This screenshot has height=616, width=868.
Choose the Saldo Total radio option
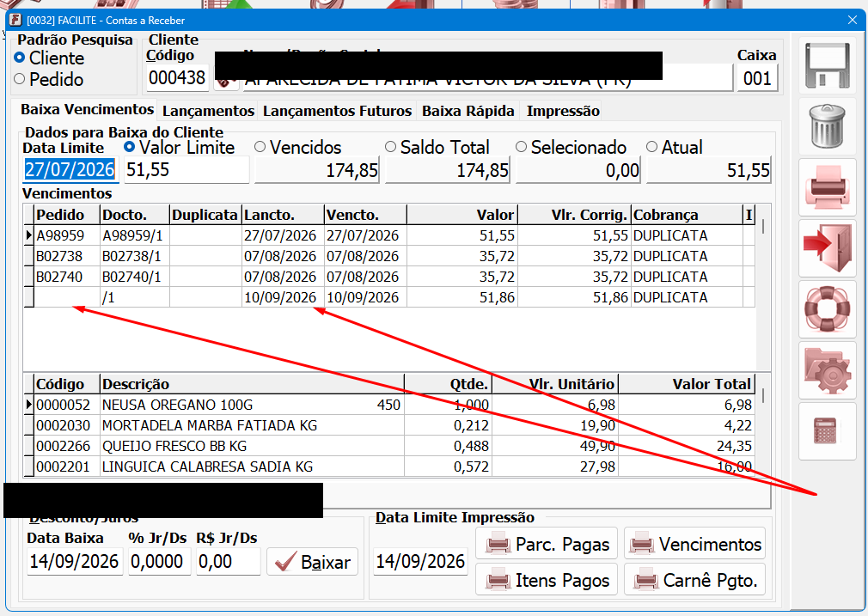[437, 147]
